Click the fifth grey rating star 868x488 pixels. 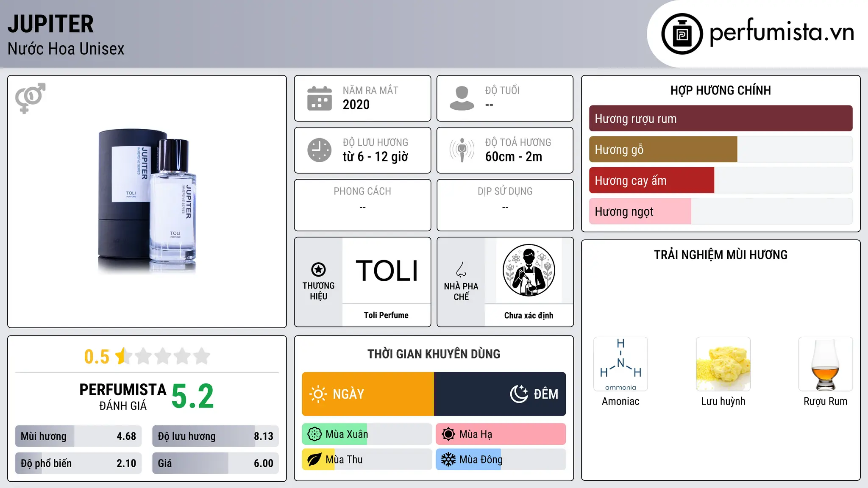[x=202, y=356]
